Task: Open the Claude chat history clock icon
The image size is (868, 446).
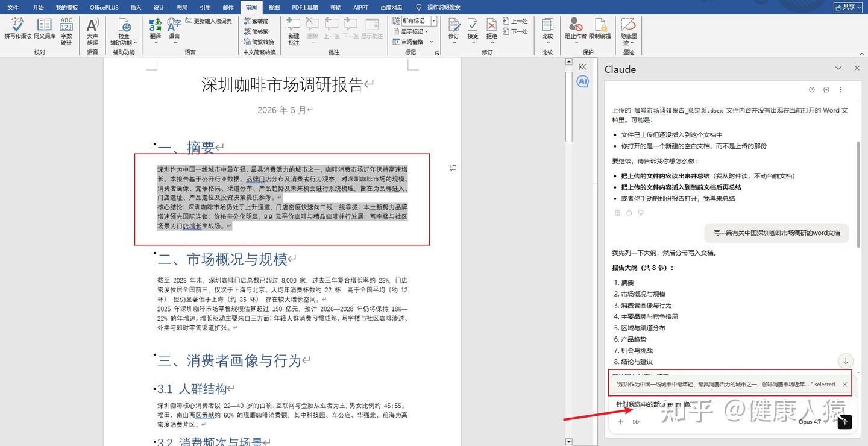Action: coord(812,90)
